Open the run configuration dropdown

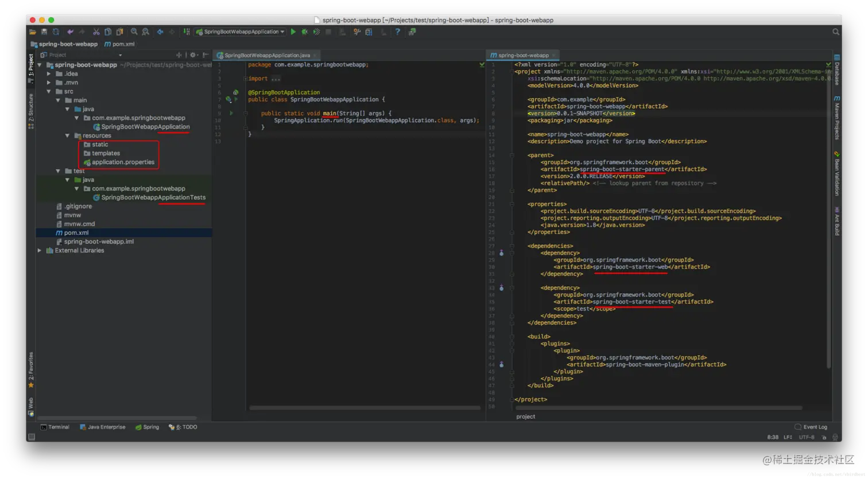(x=240, y=32)
